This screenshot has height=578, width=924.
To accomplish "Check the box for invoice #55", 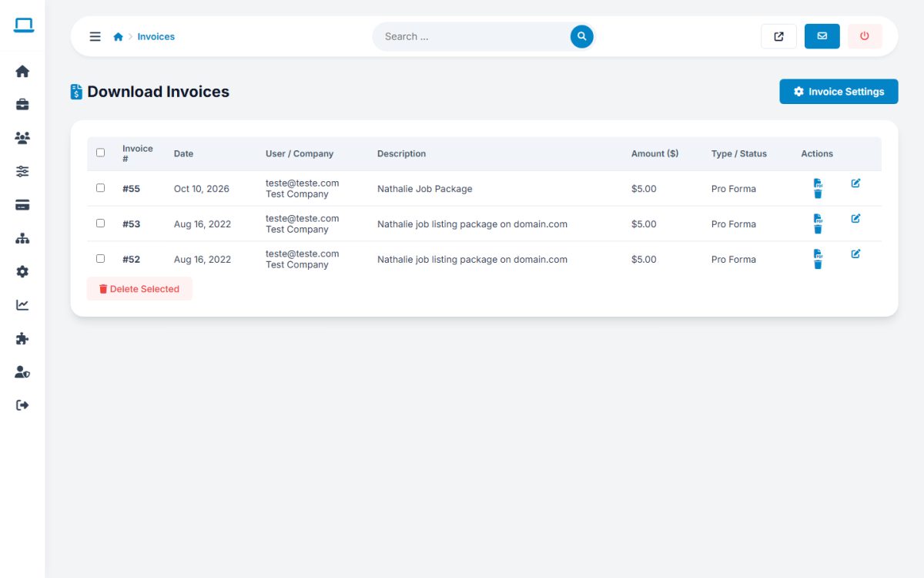I will tap(100, 188).
